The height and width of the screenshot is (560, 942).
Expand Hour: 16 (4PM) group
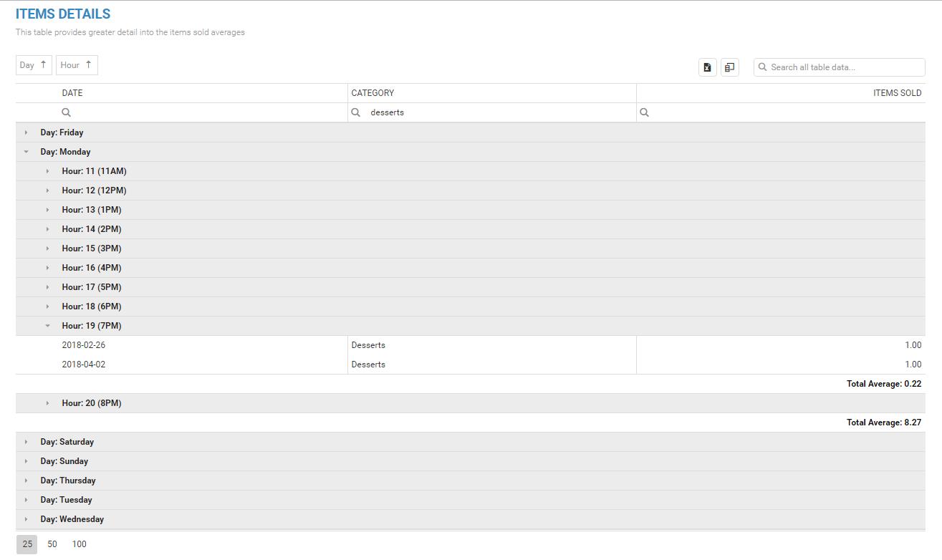(x=48, y=268)
